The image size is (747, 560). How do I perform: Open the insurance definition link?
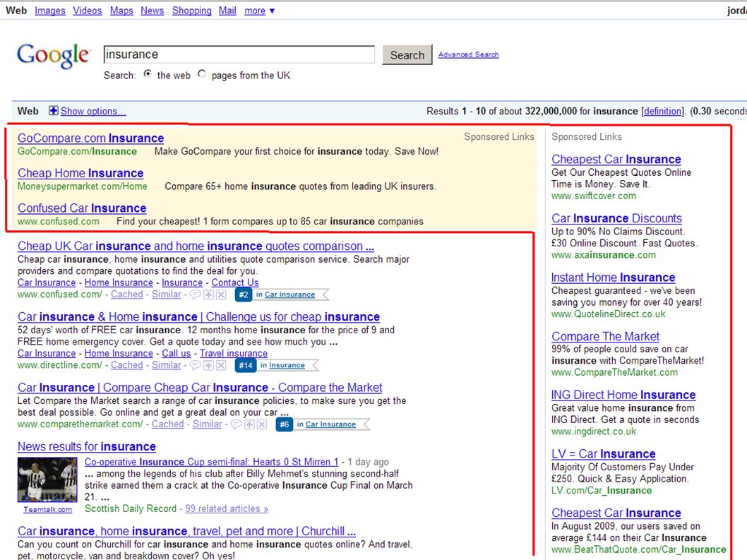tap(663, 111)
